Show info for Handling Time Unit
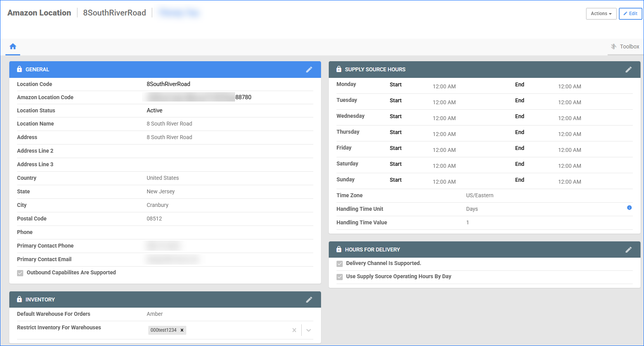 (x=629, y=208)
